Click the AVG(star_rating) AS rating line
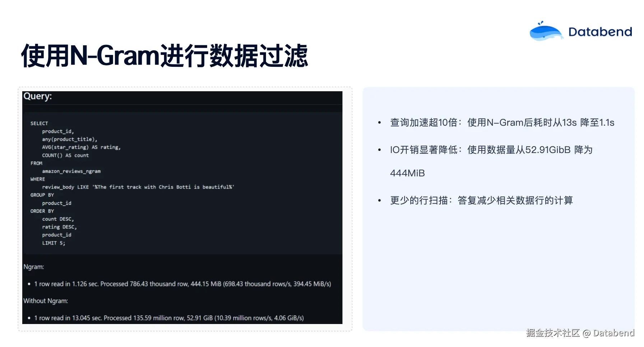This screenshot has height=347, width=644. (x=81, y=147)
